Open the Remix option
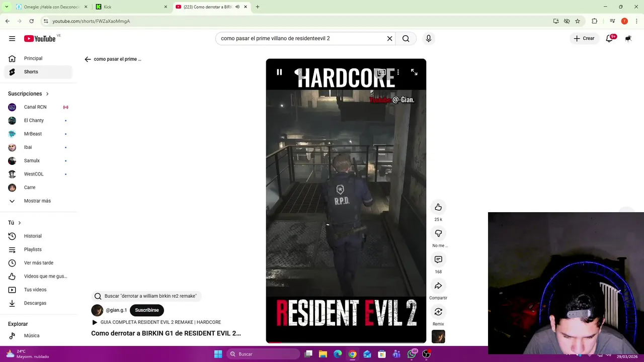 pyautogui.click(x=438, y=312)
